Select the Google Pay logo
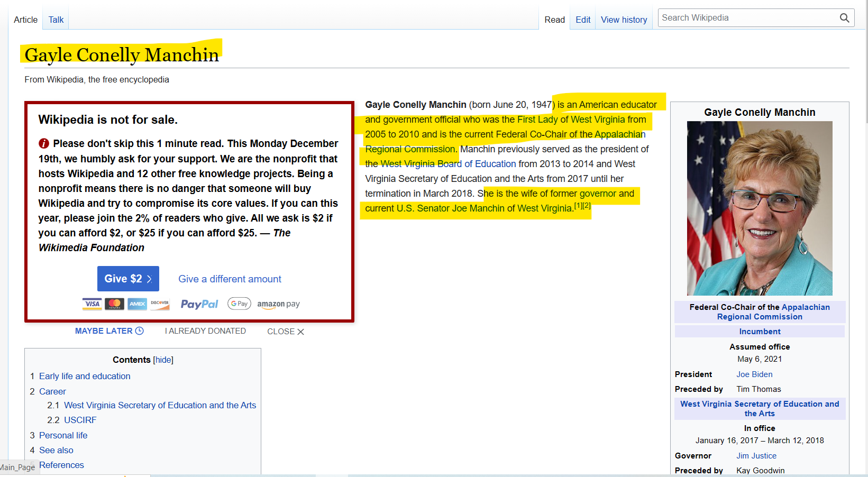868x477 pixels. point(239,304)
